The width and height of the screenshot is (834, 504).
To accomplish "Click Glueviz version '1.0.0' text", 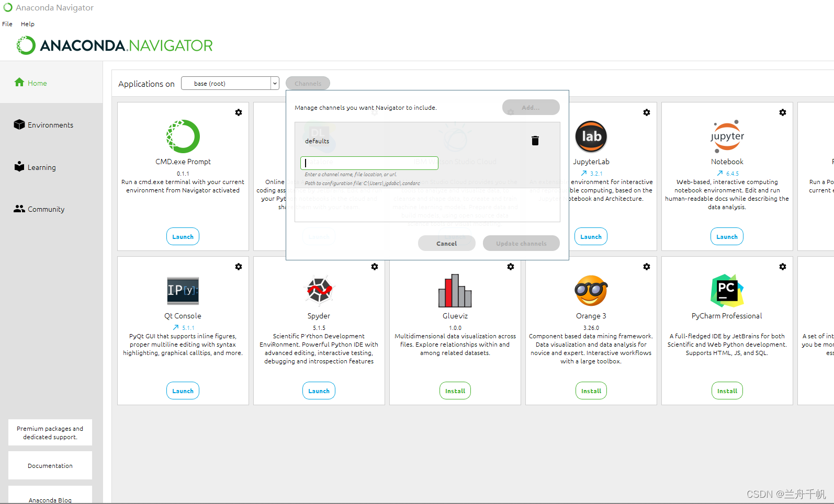I will [x=455, y=328].
